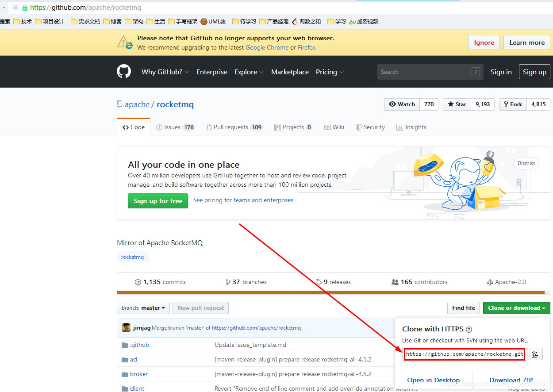Image resolution: width=553 pixels, height=392 pixels.
Task: Click the Sign in link
Action: (x=501, y=72)
